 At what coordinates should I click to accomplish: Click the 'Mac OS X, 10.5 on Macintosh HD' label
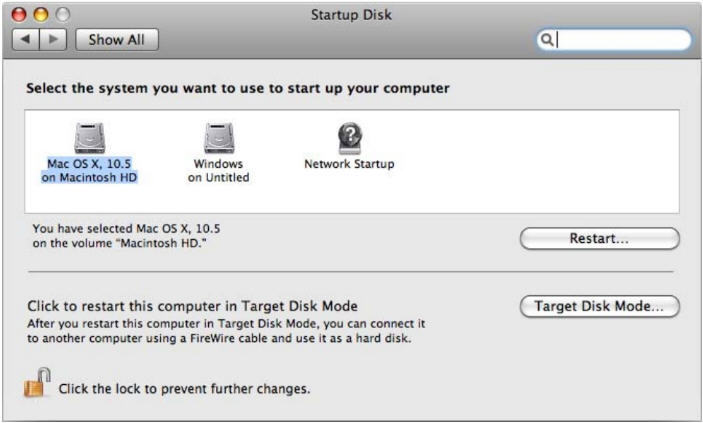click(x=91, y=171)
